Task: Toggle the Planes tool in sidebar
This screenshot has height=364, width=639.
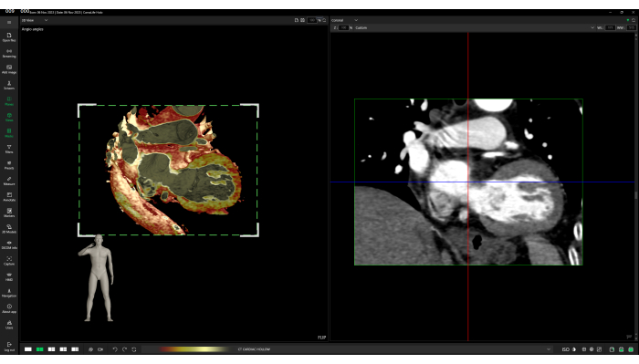Action: click(x=9, y=101)
